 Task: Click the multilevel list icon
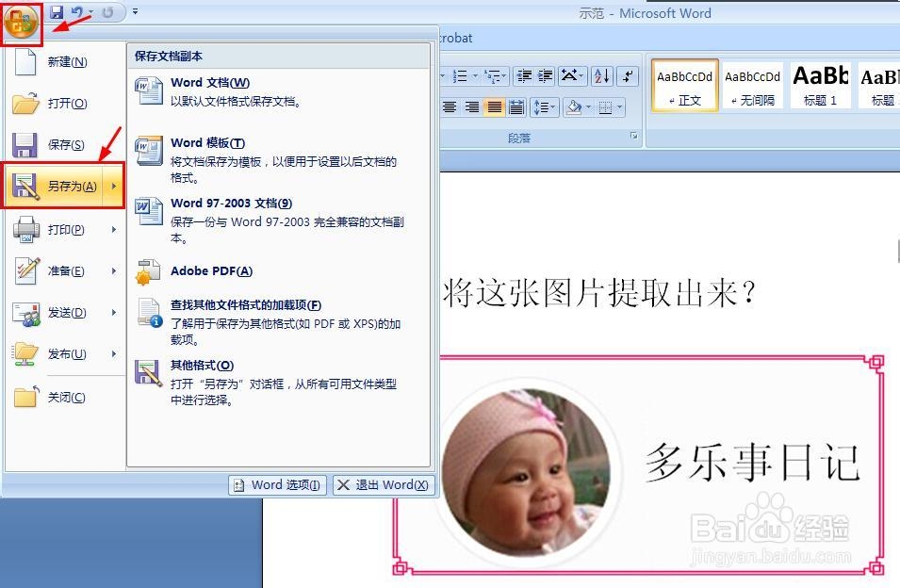click(x=491, y=76)
